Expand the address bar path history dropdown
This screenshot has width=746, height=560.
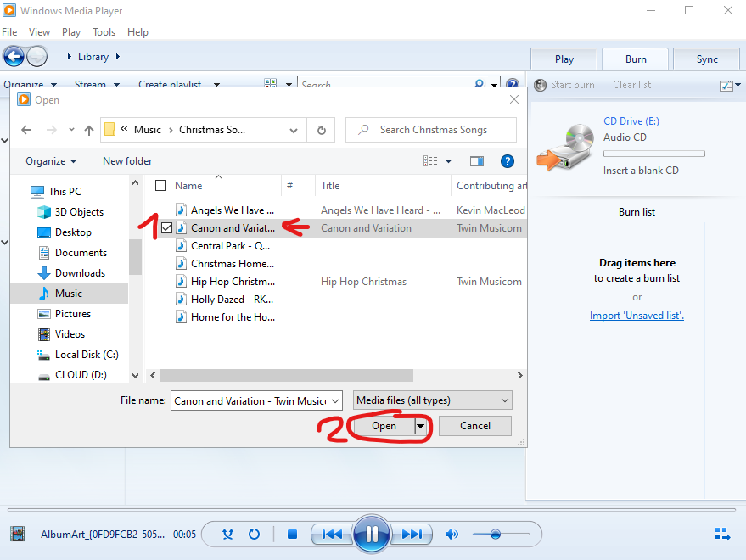pos(294,130)
